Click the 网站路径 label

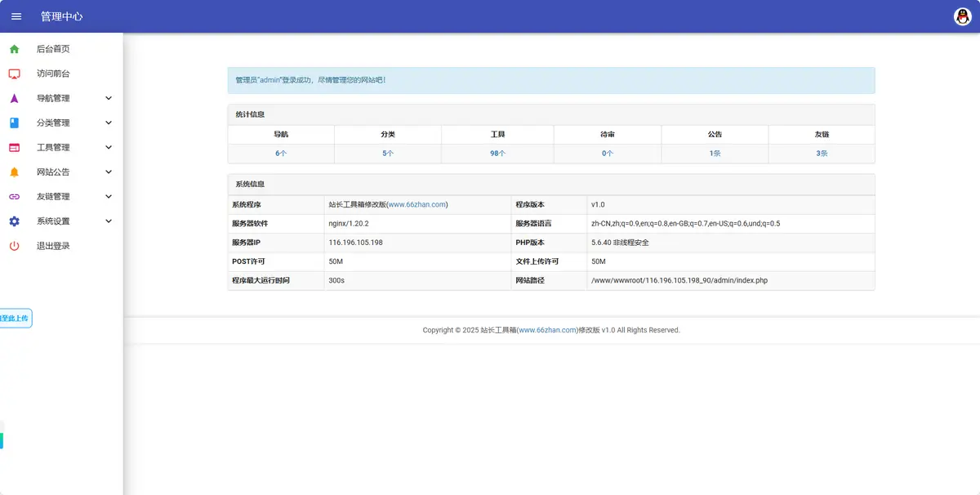530,280
